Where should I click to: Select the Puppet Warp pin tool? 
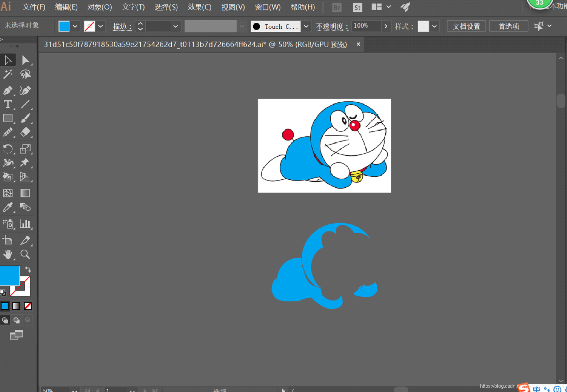25,162
